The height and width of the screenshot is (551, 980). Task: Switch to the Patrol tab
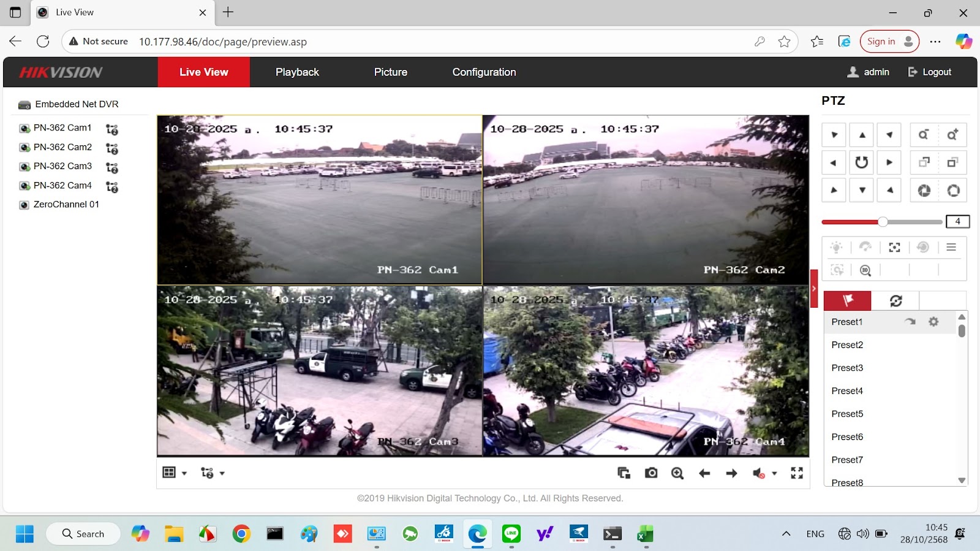(895, 300)
